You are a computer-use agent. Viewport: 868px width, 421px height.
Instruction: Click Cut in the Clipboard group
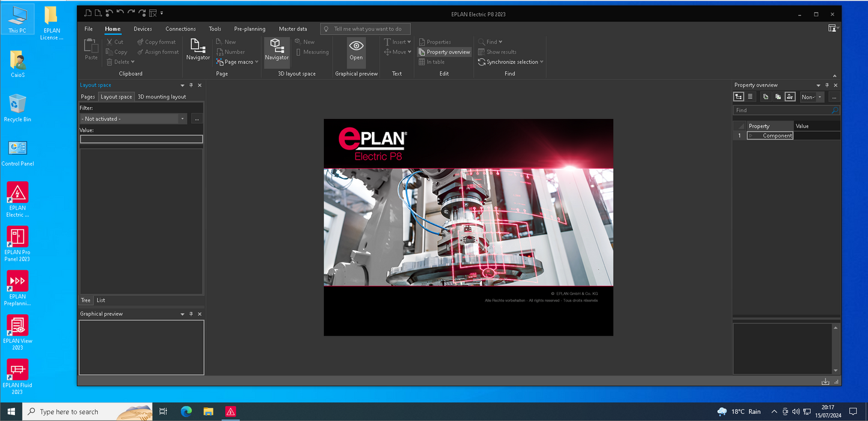pyautogui.click(x=115, y=42)
